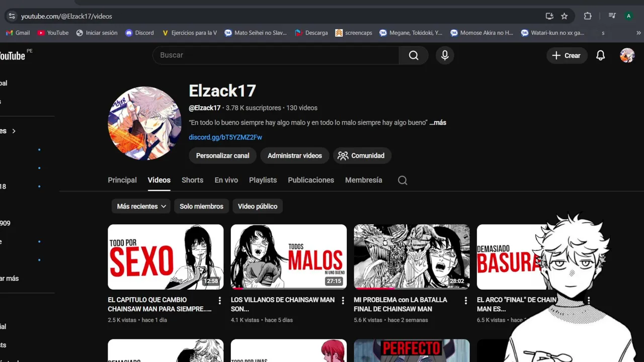Open En vivo tab
644x362 pixels.
[226, 180]
